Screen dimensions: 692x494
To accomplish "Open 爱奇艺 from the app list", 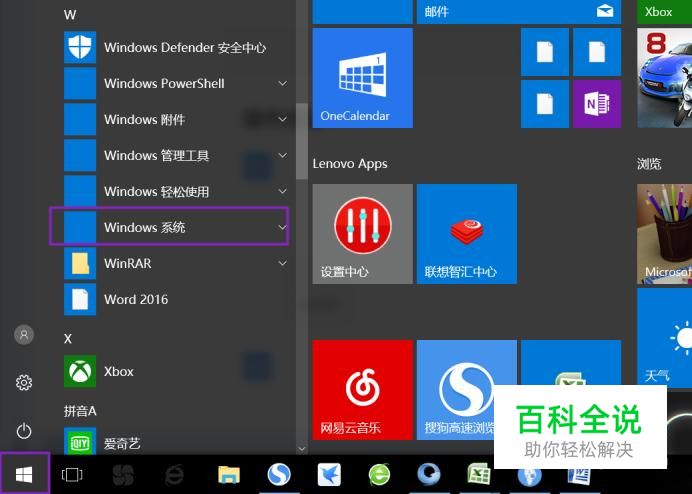I will click(x=175, y=443).
